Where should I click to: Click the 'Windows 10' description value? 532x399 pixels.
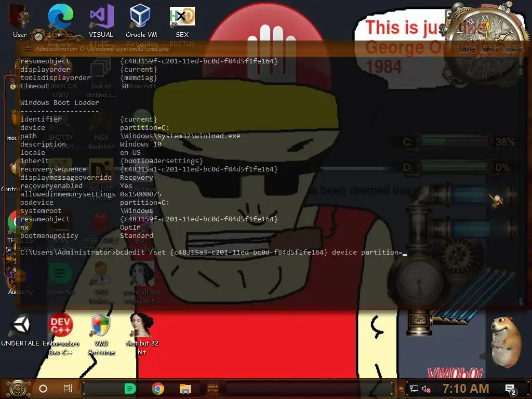tap(140, 144)
